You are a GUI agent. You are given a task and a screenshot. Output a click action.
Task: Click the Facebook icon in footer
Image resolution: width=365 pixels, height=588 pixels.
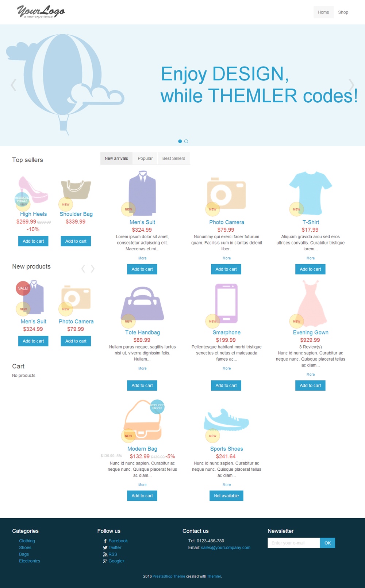click(x=105, y=541)
